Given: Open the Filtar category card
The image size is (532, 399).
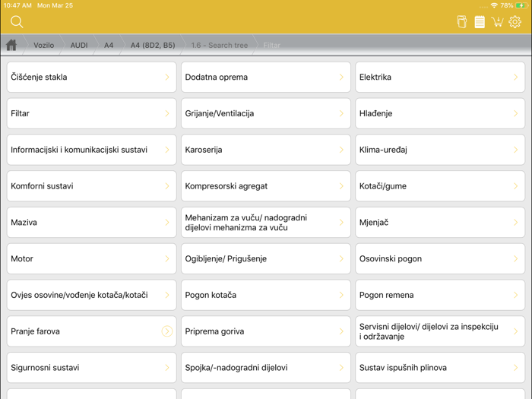Looking at the screenshot, I should click(x=92, y=113).
